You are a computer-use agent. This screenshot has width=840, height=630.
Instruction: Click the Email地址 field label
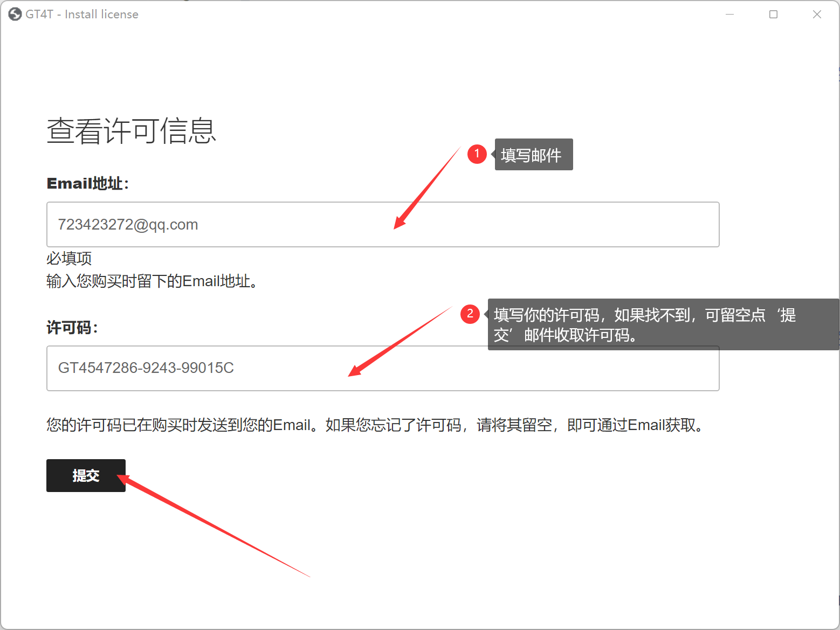pyautogui.click(x=88, y=183)
